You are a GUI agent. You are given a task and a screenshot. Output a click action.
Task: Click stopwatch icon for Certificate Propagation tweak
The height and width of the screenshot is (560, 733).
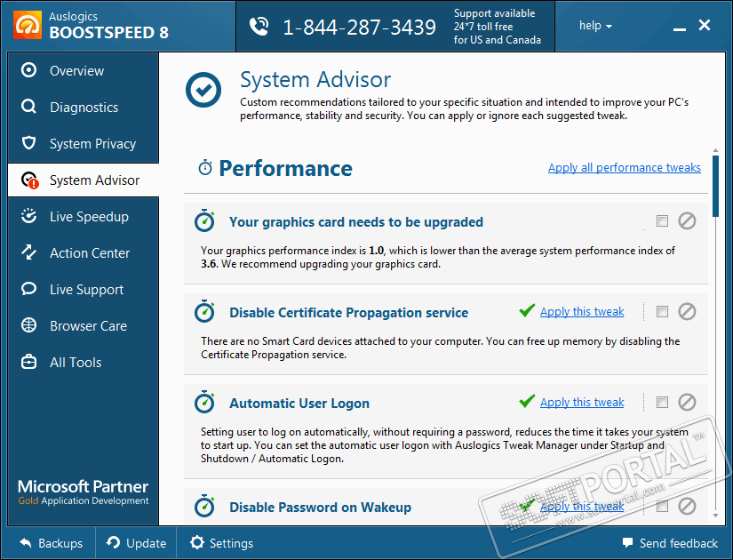[204, 312]
